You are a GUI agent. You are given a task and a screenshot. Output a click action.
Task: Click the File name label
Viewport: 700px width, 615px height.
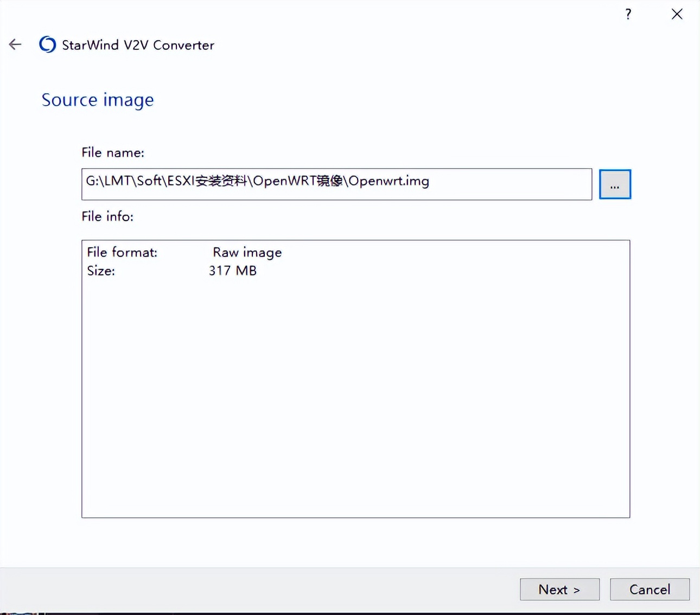coord(113,152)
